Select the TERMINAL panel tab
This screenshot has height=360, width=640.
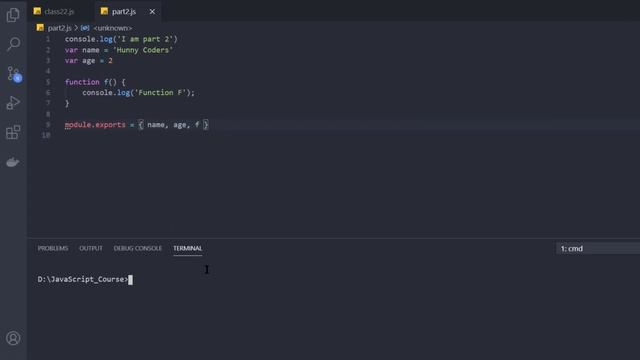coord(187,248)
